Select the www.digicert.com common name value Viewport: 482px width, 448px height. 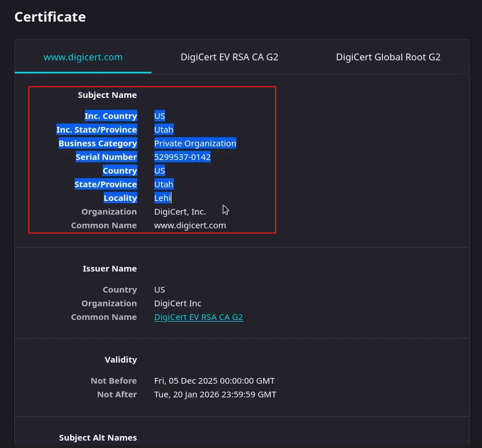[190, 225]
